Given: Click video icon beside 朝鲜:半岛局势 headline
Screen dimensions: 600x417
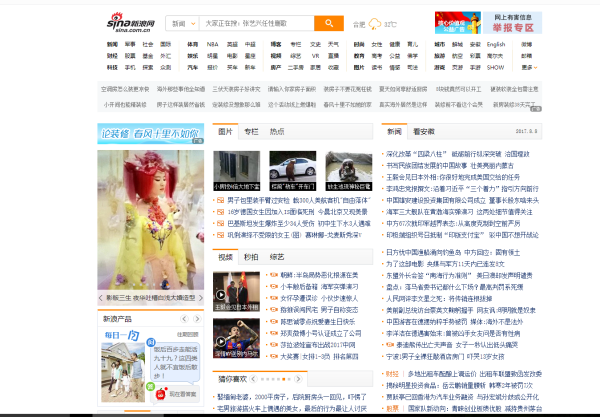Looking at the screenshot, I should point(274,275).
